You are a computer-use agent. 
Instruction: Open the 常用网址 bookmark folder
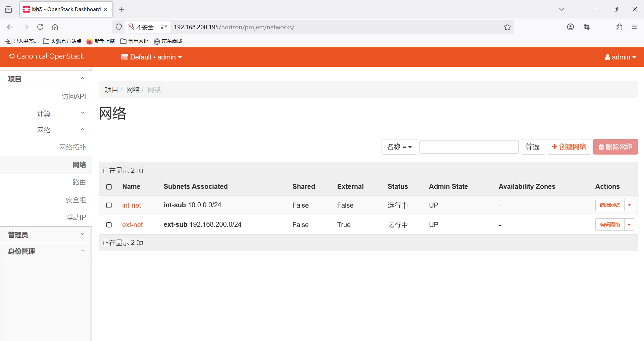click(134, 41)
